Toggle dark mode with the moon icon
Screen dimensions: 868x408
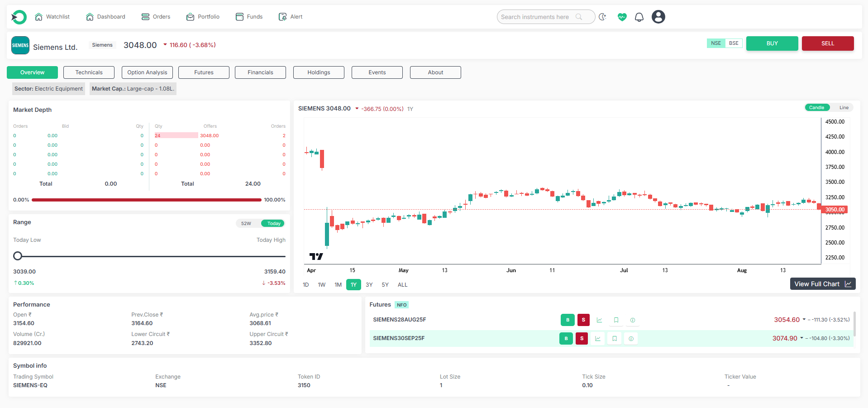pyautogui.click(x=602, y=17)
